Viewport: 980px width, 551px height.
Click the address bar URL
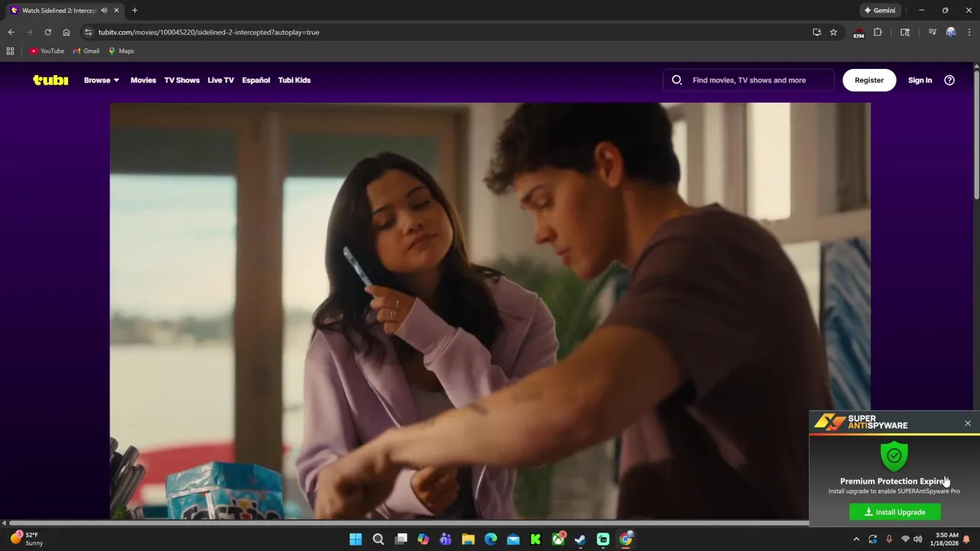[x=209, y=32]
